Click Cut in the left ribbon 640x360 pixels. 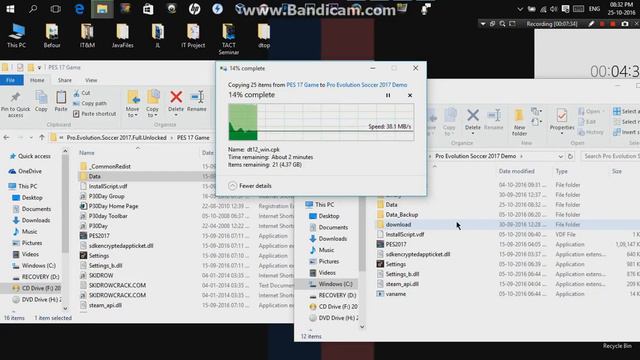[82, 93]
